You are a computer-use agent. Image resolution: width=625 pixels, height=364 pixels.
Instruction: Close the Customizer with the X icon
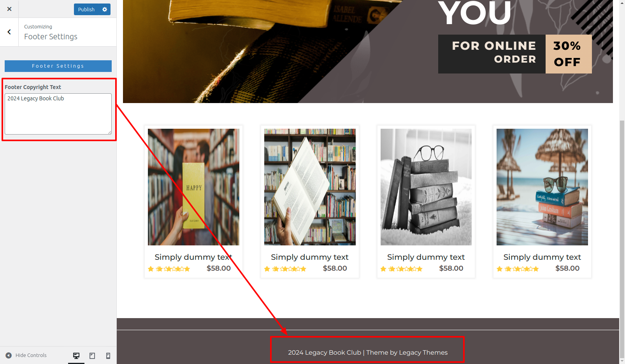pos(9,9)
